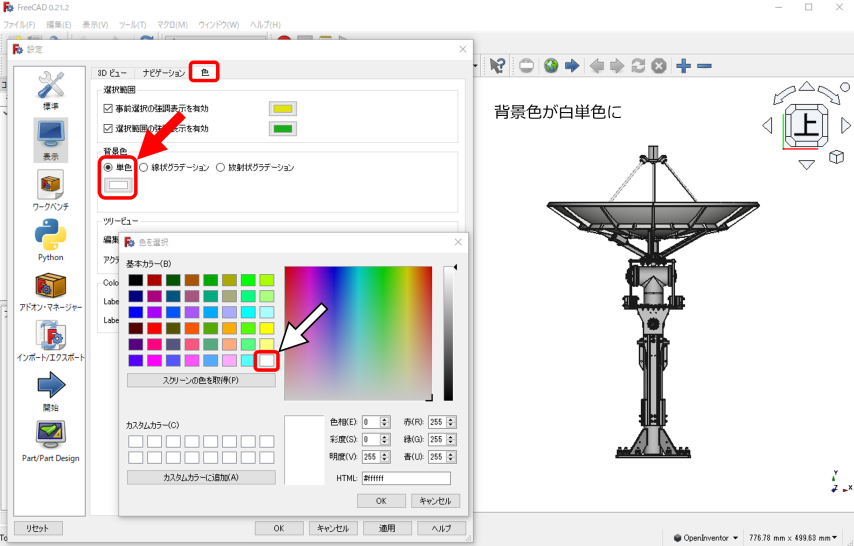Click the Part/Part Design settings icon
The height and width of the screenshot is (546, 854).
tap(51, 439)
